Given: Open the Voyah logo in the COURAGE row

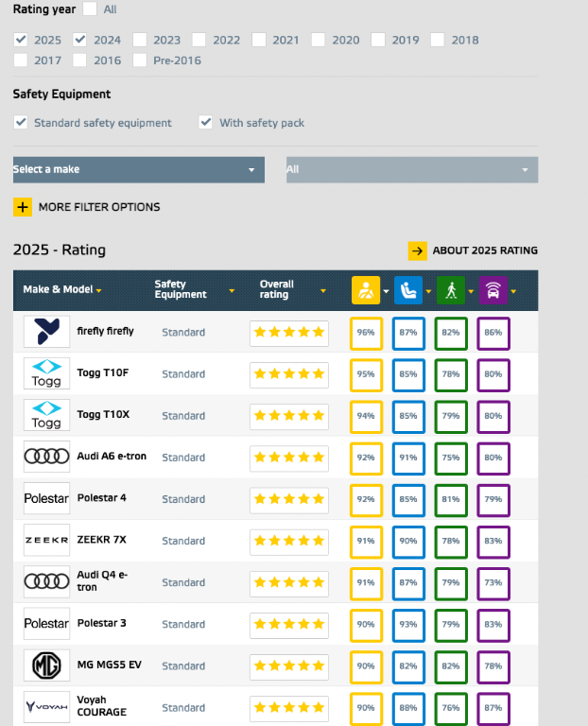Looking at the screenshot, I should 46,706.
